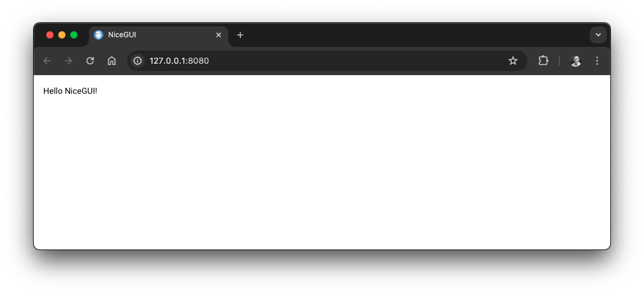Go to the home page icon
The image size is (644, 294).
[x=111, y=61]
